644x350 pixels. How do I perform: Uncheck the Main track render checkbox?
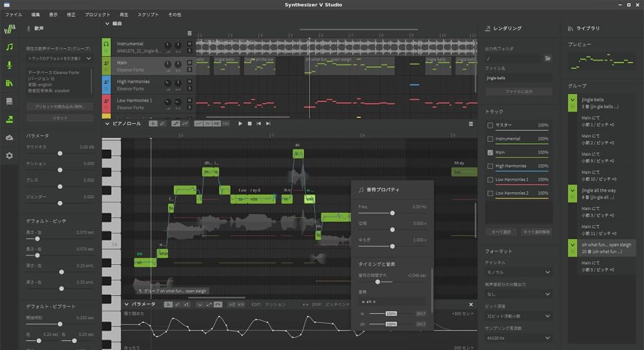point(491,152)
